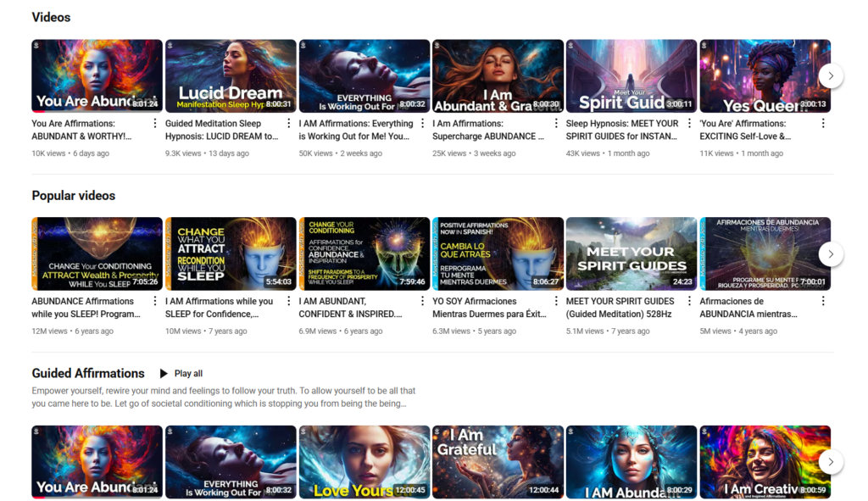The image size is (868, 501).
Task: Open the Guided Affirmations playlist heading
Action: click(88, 374)
